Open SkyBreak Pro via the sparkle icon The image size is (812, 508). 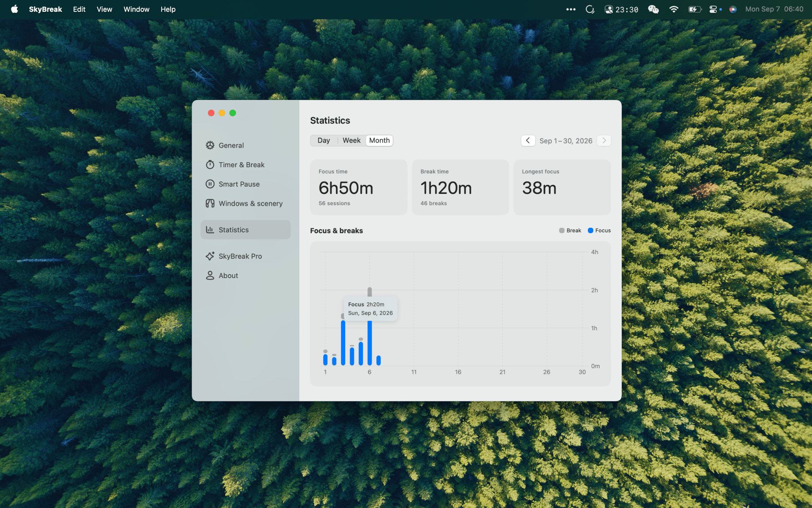(210, 256)
